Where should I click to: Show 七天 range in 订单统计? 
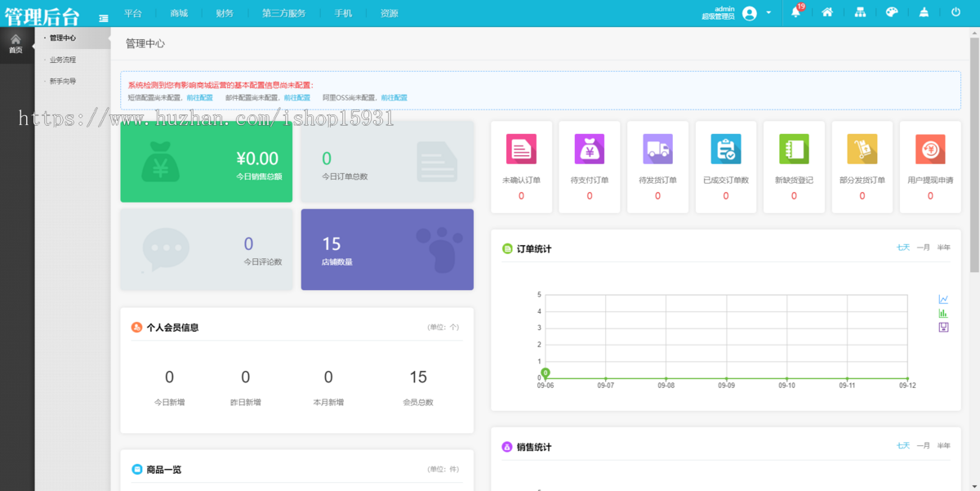(x=903, y=247)
